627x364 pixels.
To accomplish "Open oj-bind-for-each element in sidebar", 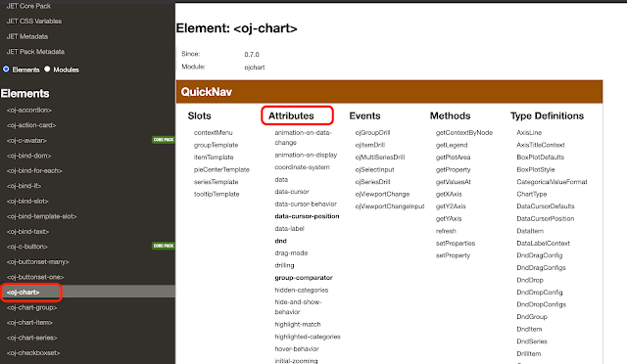I will point(34,170).
